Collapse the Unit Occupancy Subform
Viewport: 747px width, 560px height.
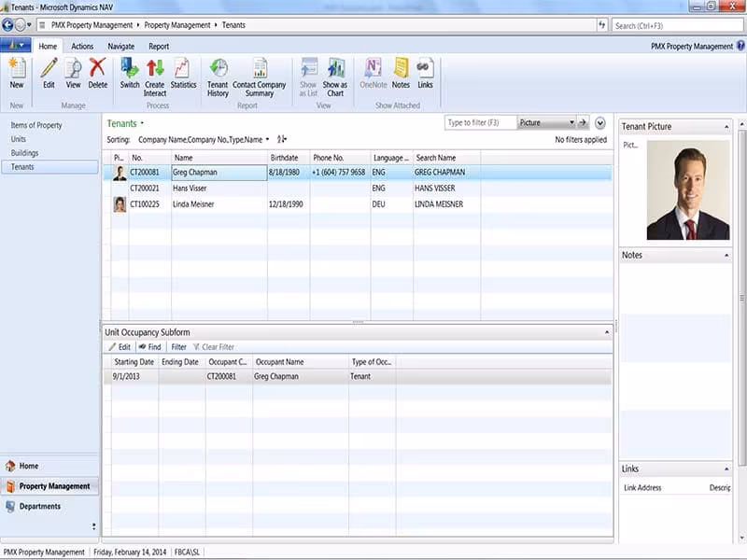(606, 332)
